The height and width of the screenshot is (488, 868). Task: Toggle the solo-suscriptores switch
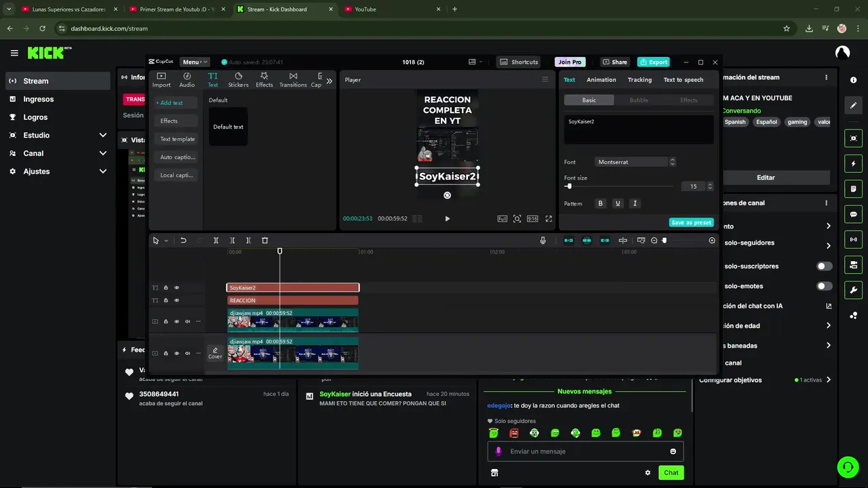(x=824, y=266)
